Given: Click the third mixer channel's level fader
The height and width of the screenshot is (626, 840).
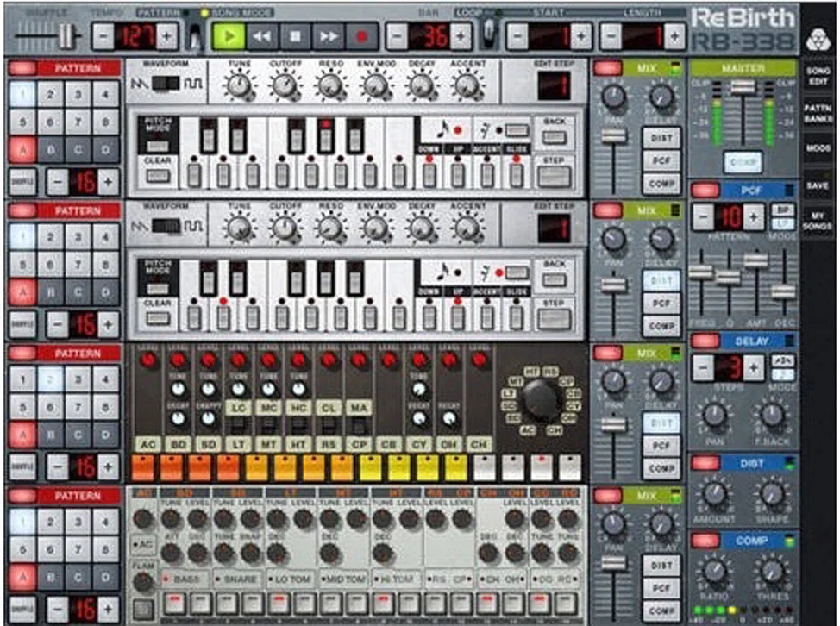Looking at the screenshot, I should tap(613, 425).
